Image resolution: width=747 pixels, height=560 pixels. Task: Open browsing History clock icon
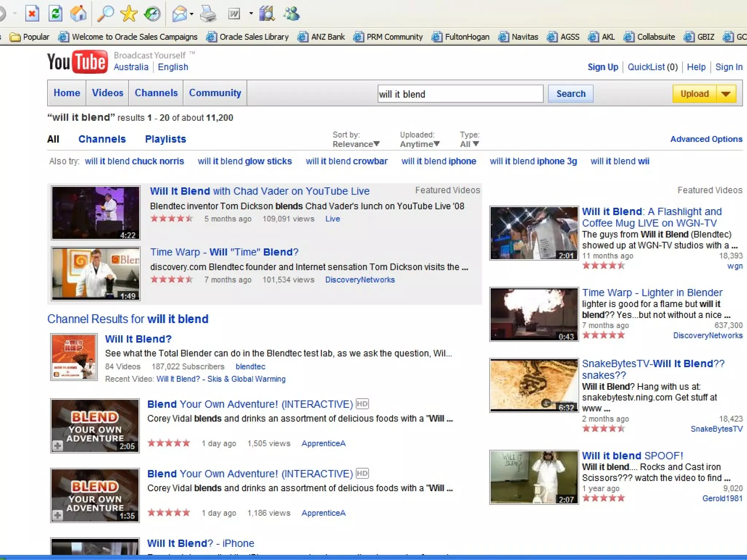click(x=152, y=14)
